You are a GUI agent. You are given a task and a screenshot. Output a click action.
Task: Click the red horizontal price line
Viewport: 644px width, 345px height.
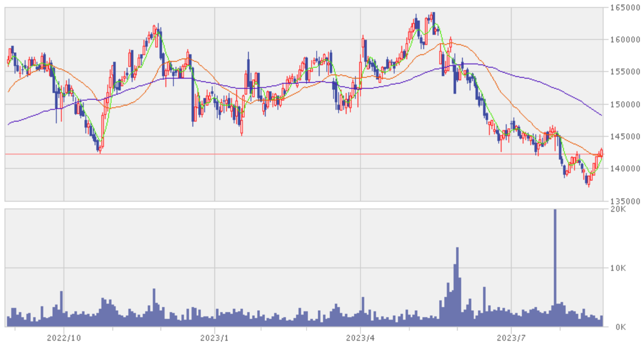304,154
